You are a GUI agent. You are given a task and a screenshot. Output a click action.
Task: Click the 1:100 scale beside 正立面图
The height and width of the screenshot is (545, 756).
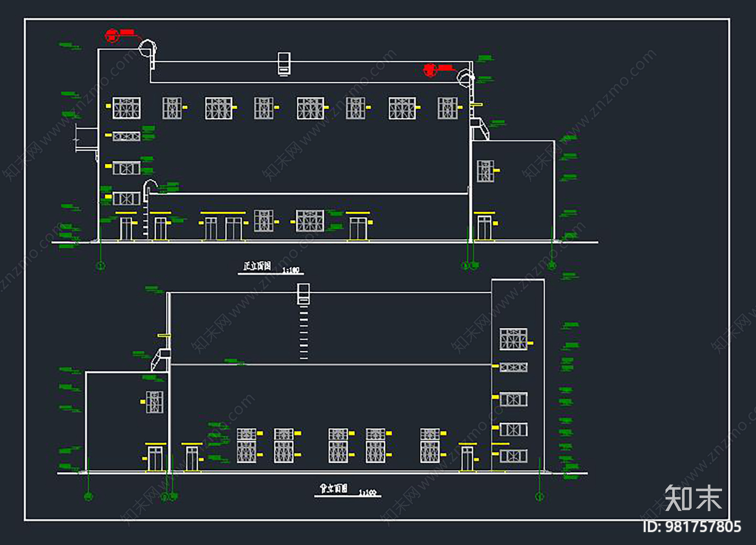(291, 270)
